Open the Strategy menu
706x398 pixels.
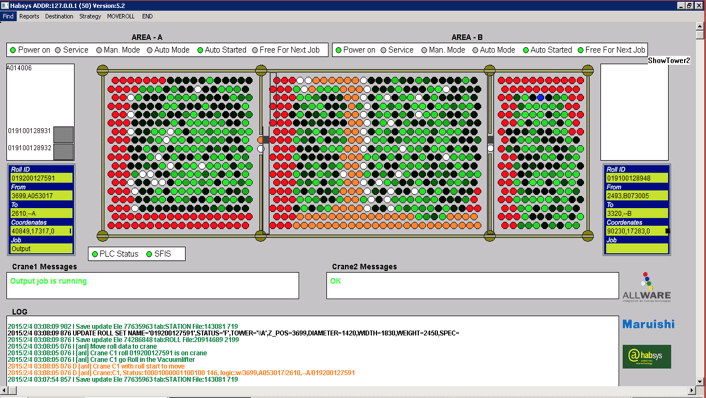pyautogui.click(x=90, y=16)
